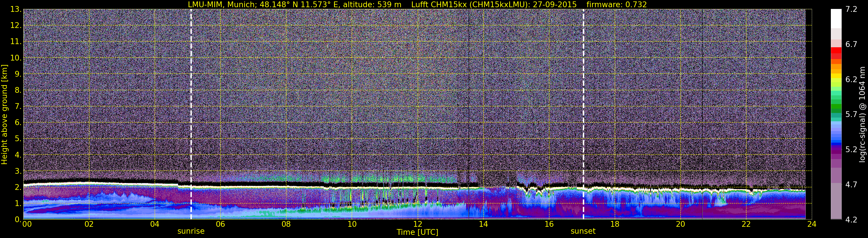Click the colorbar tick label 4.2

851,220
